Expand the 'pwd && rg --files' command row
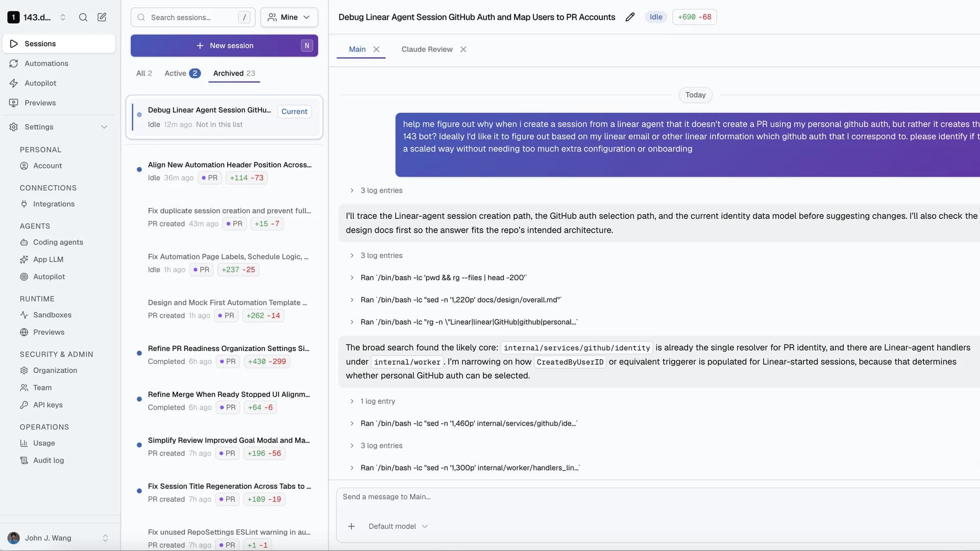The image size is (980, 551). (x=438, y=278)
